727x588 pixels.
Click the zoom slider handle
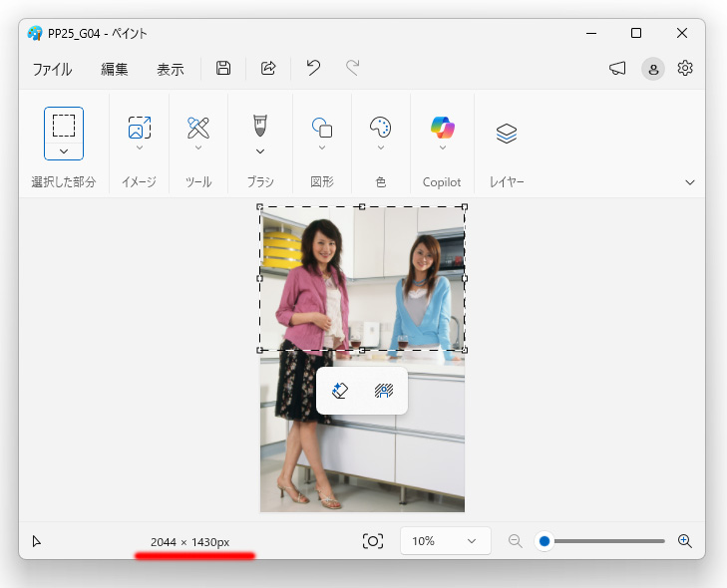[545, 541]
